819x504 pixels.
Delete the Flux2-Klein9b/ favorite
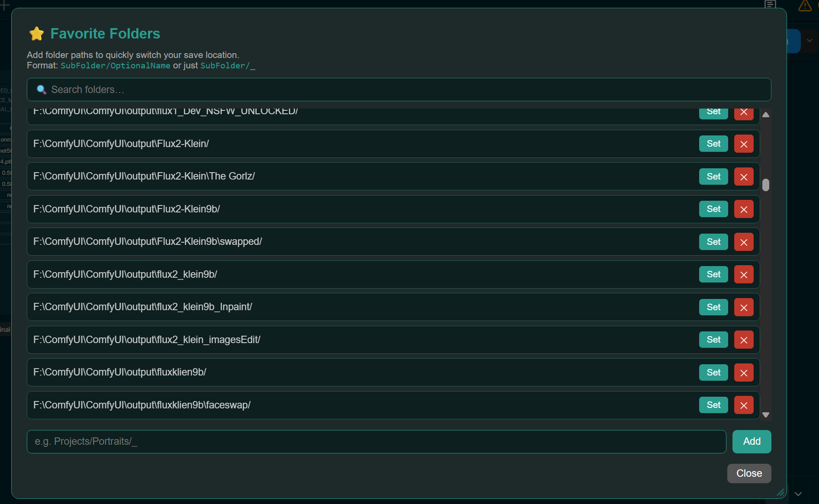pyautogui.click(x=744, y=209)
